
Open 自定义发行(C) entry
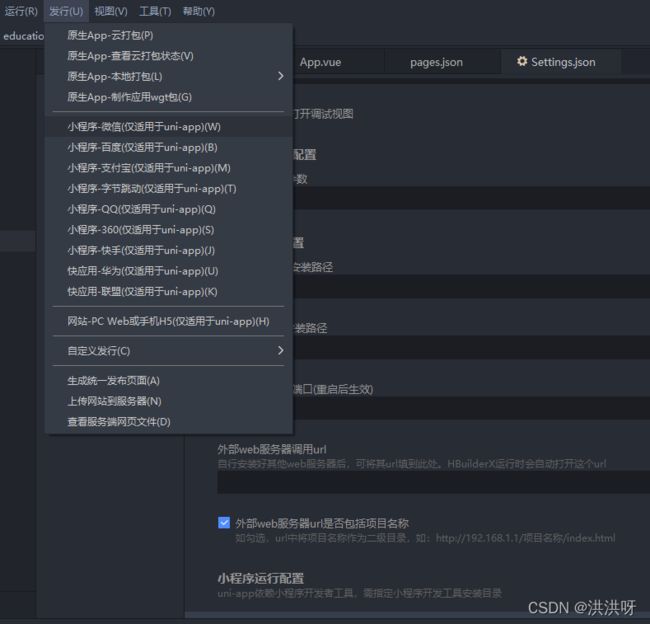point(169,351)
